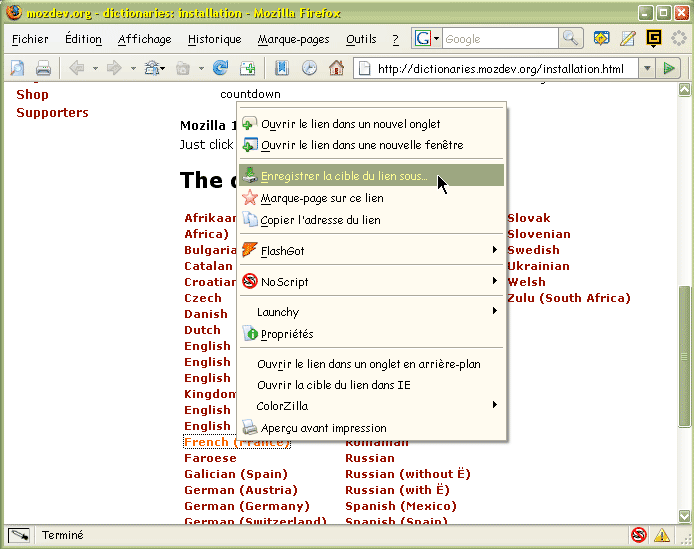Click the Shop sidebar link
Viewport: 694px width, 549px height.
(x=32, y=94)
